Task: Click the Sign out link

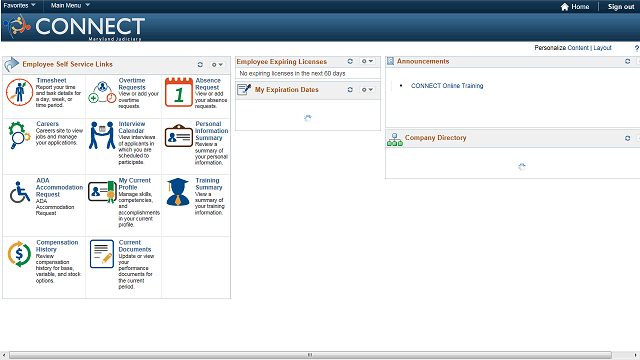Action: [x=621, y=7]
